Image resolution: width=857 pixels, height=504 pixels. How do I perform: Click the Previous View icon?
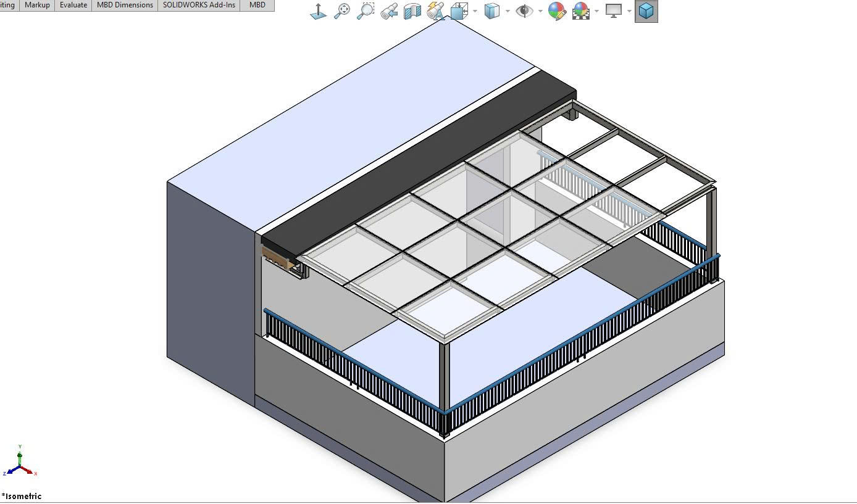tap(389, 11)
